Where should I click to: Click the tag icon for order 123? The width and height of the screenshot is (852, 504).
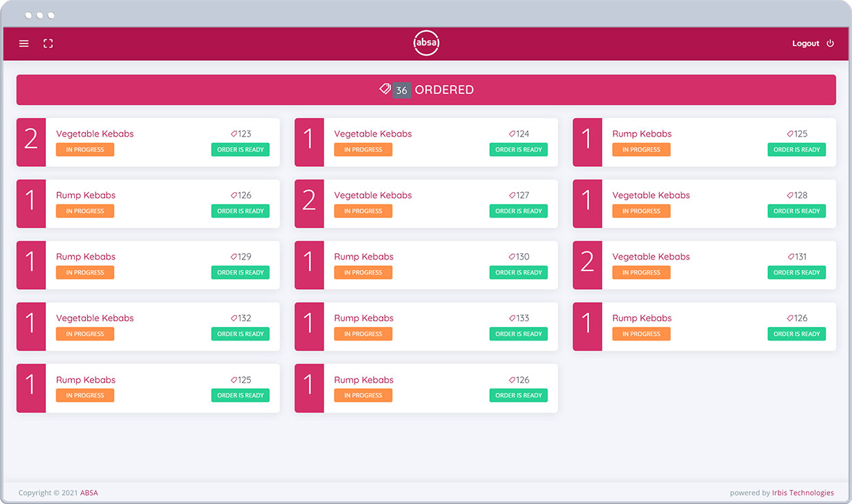(x=234, y=134)
